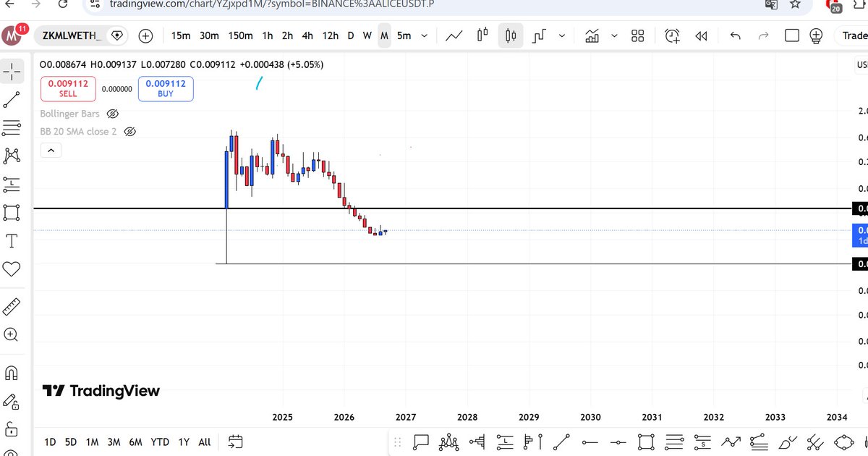Expand the indicators favorites dropdown
The image size is (868, 456).
tap(615, 35)
